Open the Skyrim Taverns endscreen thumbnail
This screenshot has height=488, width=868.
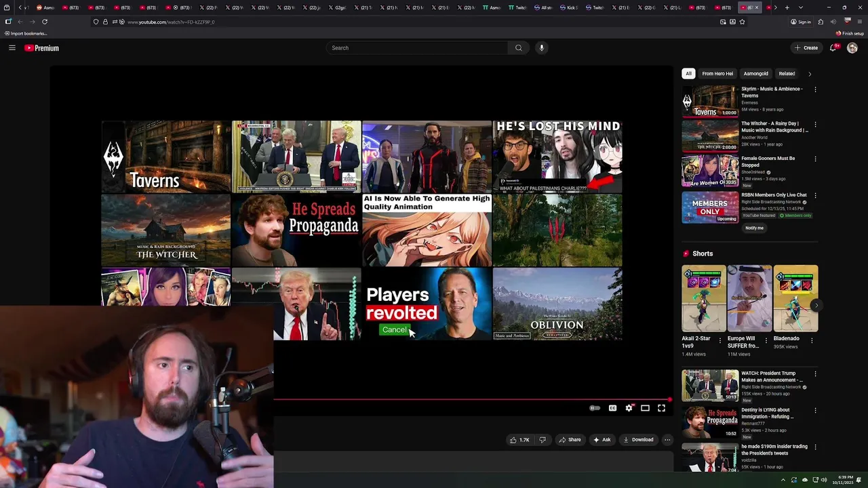tap(166, 157)
